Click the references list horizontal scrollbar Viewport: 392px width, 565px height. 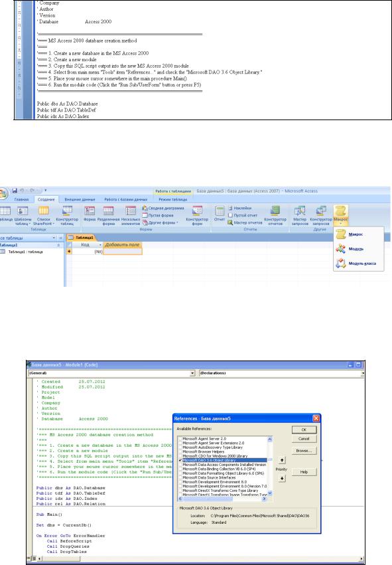[x=222, y=499]
